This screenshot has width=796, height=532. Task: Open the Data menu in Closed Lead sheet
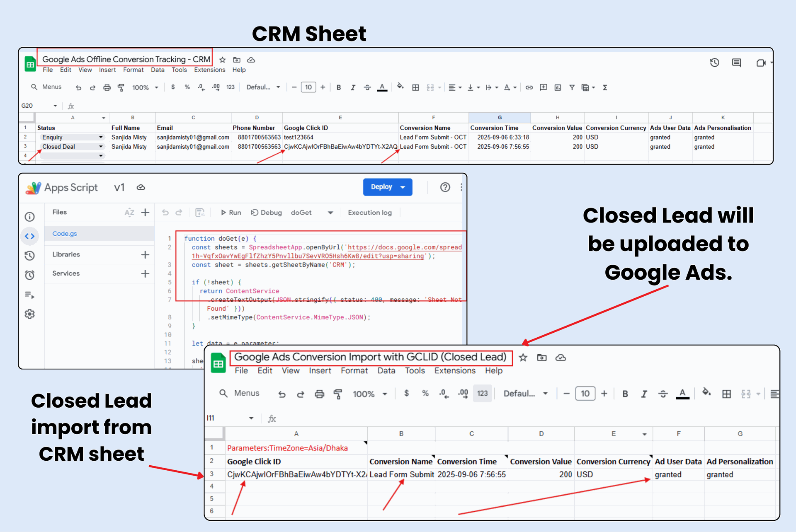point(386,370)
